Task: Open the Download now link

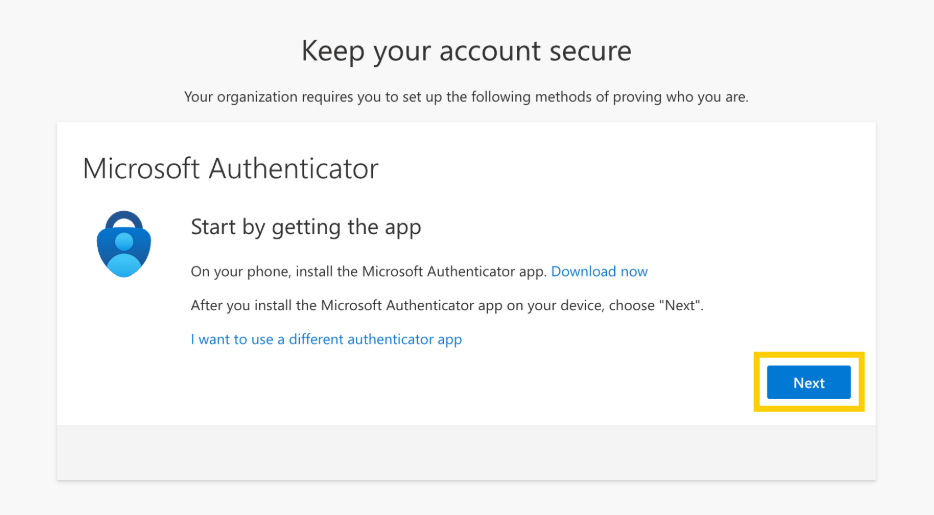Action: point(599,271)
